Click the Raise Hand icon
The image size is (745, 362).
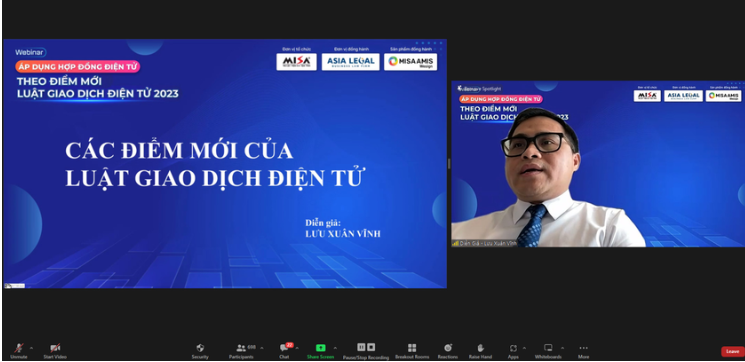(x=480, y=348)
